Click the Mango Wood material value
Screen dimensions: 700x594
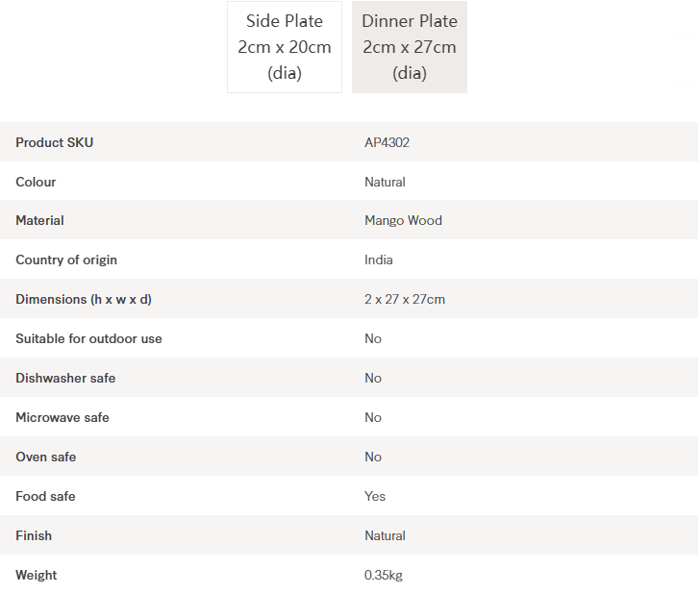tap(403, 220)
